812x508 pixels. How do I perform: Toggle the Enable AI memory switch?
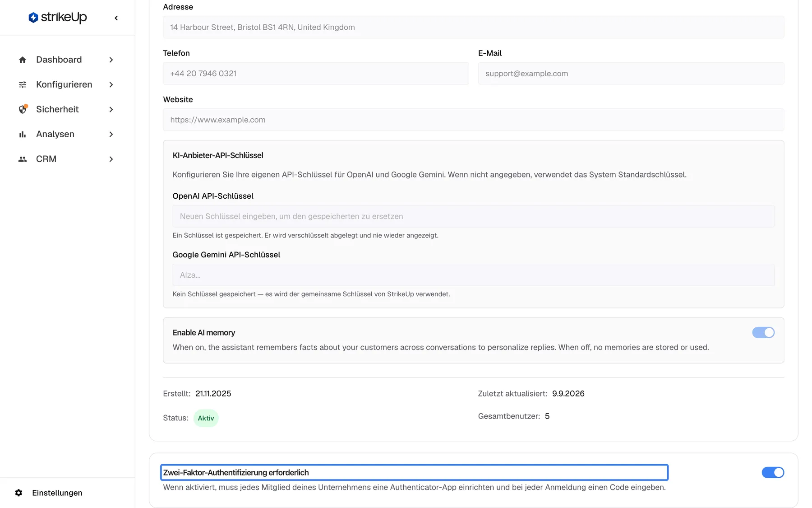pyautogui.click(x=763, y=332)
